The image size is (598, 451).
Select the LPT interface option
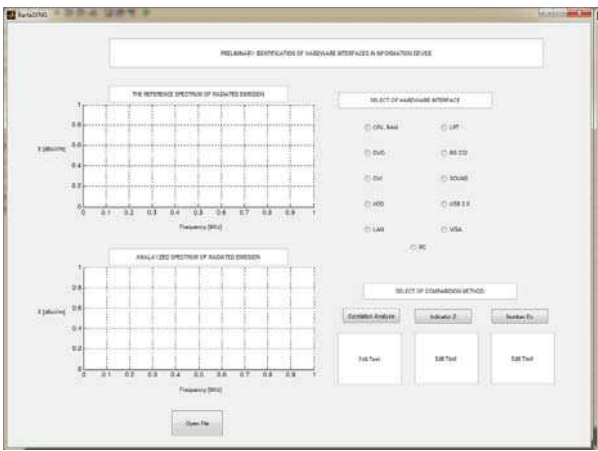(x=450, y=127)
